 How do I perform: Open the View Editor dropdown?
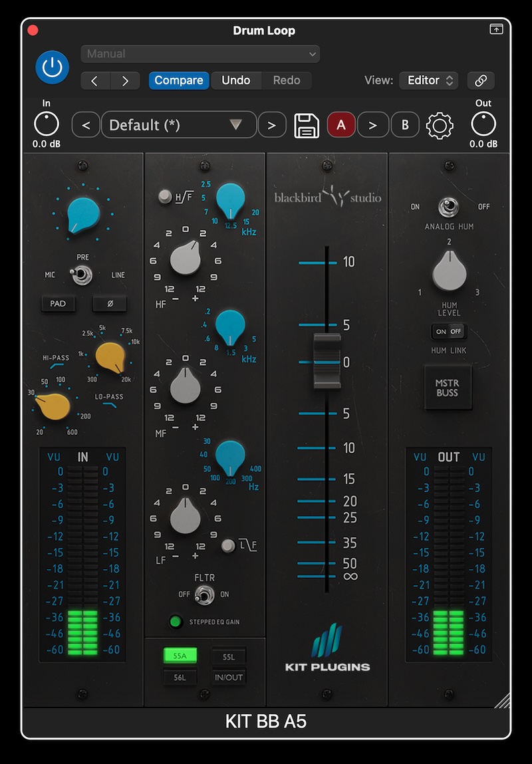pyautogui.click(x=428, y=80)
